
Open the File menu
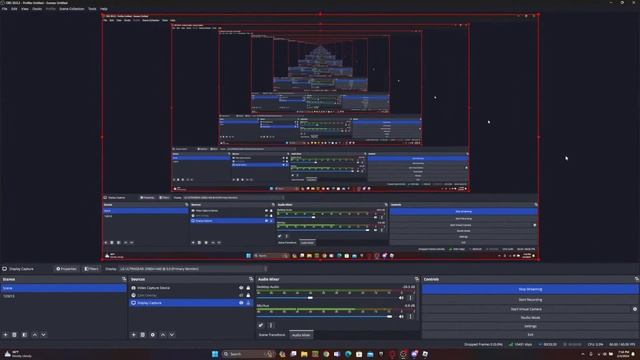point(4,9)
